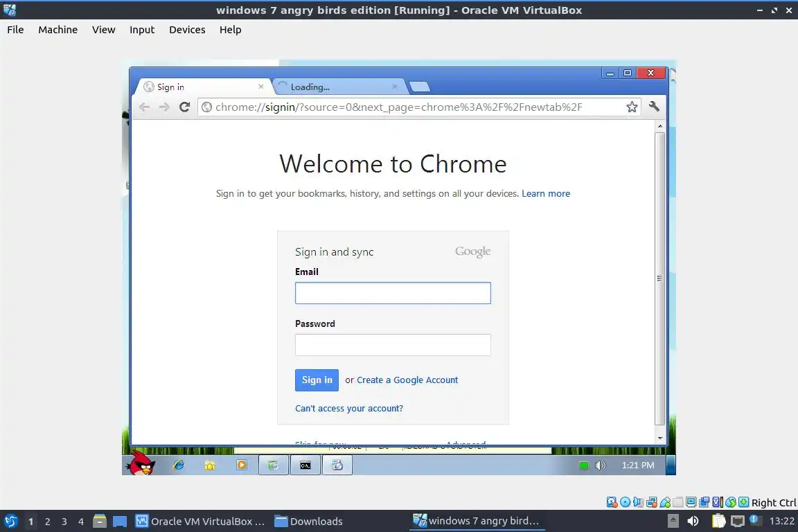Click guest clock showing 1:21 PM
Screen dimensions: 798x532
click(x=638, y=465)
